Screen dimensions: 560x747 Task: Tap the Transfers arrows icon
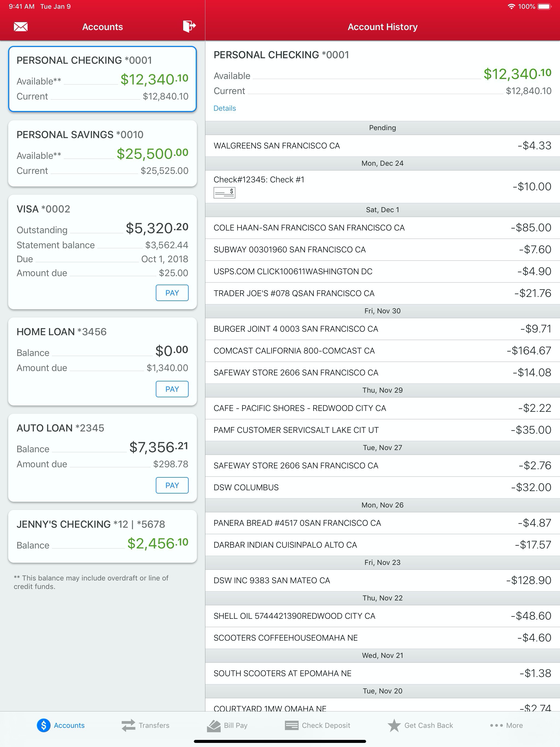[x=128, y=725]
